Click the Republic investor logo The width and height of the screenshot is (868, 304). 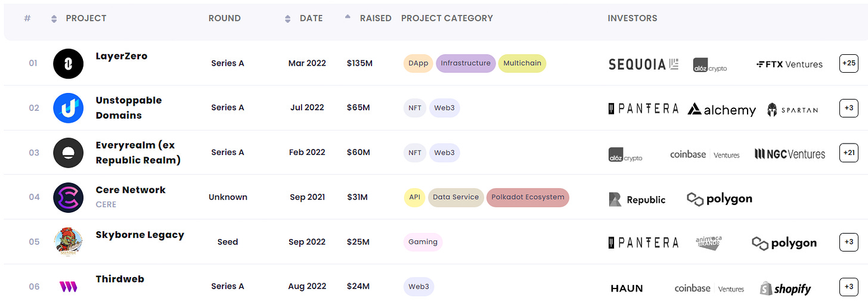tap(637, 200)
